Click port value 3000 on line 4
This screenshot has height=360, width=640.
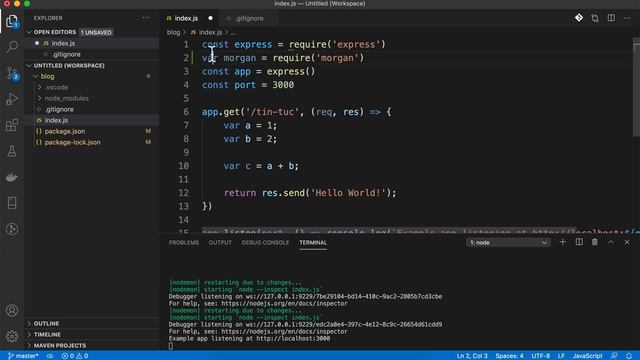pyautogui.click(x=283, y=85)
